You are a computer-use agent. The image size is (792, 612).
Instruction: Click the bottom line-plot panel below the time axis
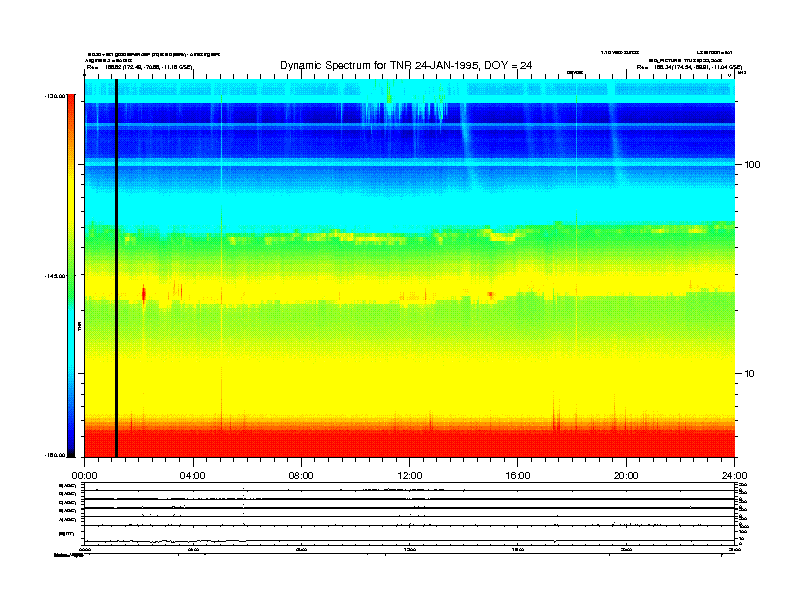[410, 514]
